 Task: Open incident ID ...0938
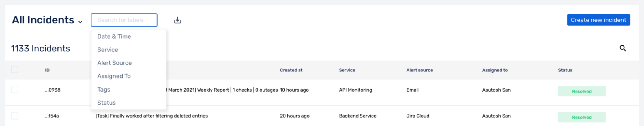point(53,90)
